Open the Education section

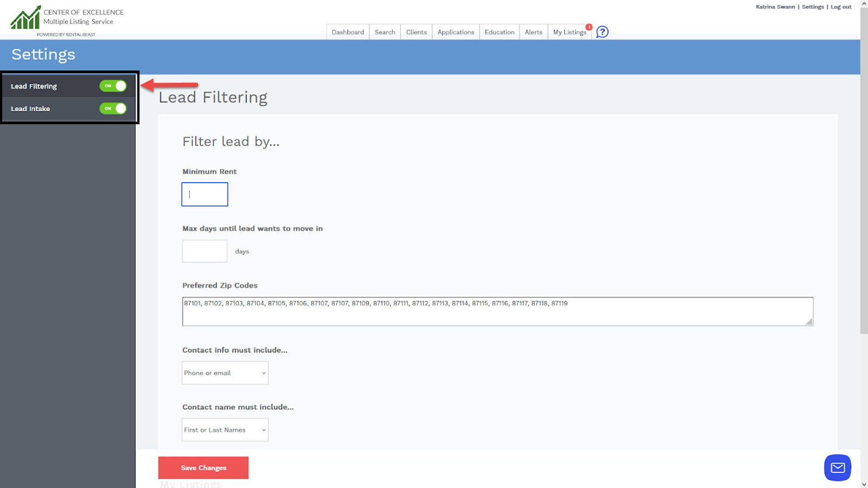click(x=499, y=32)
